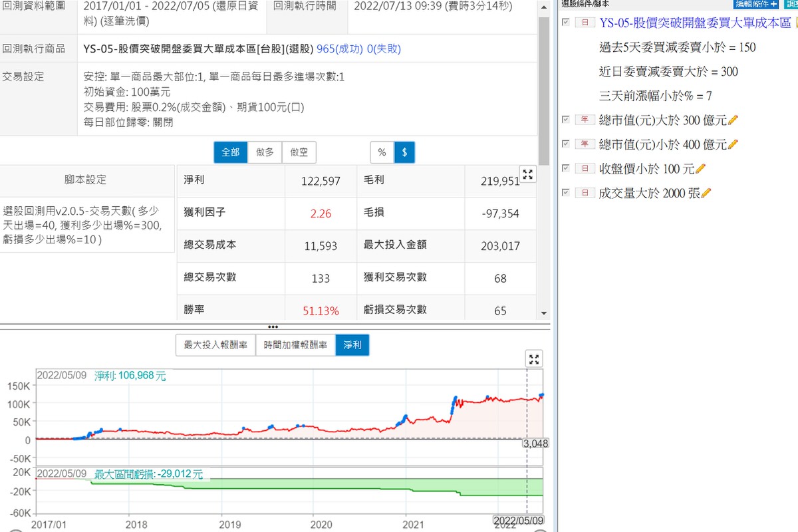Screen dimensions: 798x532
Task: Click the 年 badge beside 總市值大於 300 億元
Action: [x=585, y=120]
